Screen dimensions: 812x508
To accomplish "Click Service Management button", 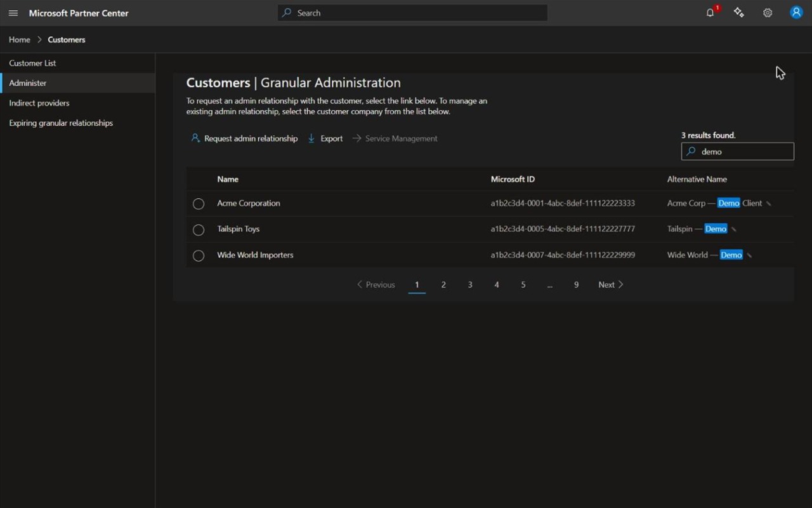I will tap(395, 138).
